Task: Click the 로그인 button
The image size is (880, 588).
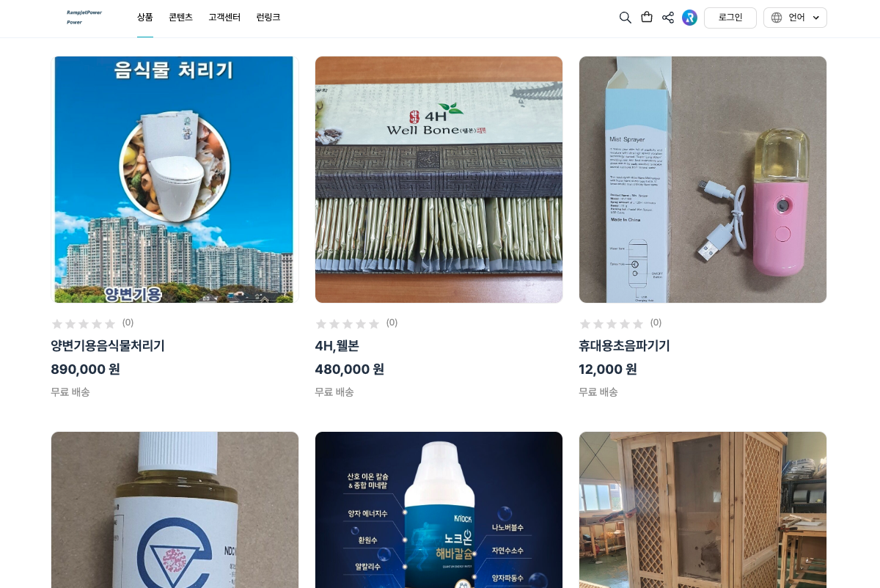Action: click(730, 18)
